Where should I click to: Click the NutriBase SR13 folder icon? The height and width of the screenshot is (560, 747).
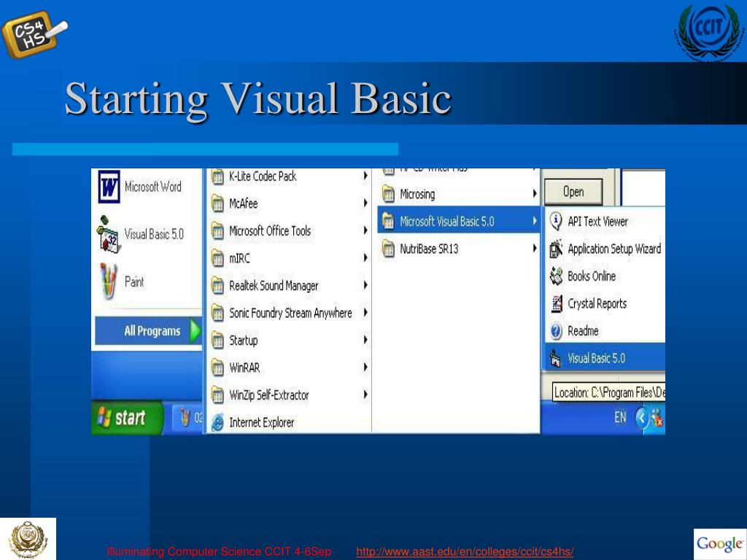(388, 249)
